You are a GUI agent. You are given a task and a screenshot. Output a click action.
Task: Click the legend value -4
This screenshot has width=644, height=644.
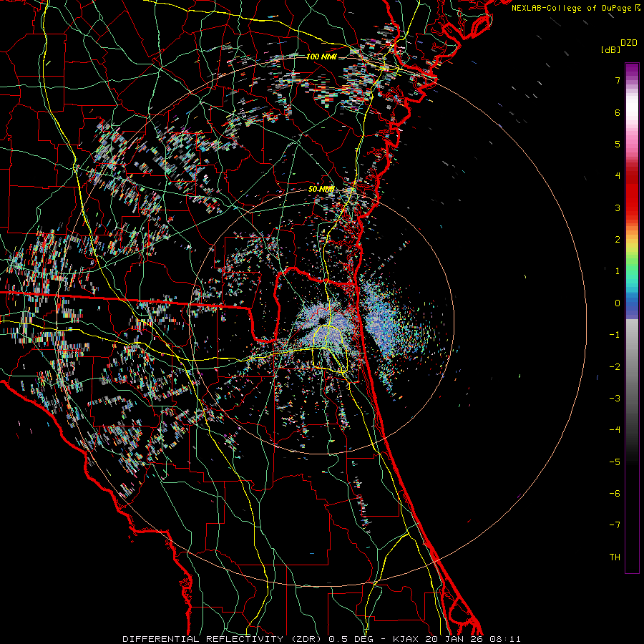pyautogui.click(x=615, y=429)
